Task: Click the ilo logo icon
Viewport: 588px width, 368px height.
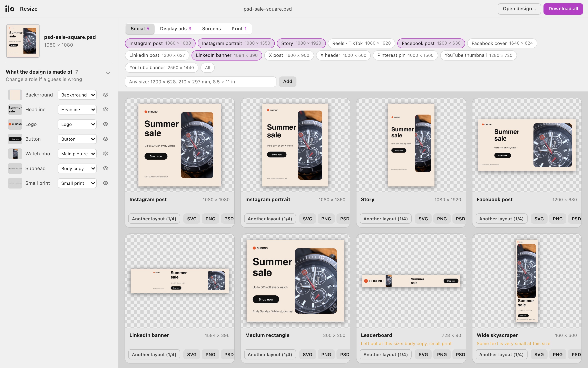Action: (x=10, y=9)
